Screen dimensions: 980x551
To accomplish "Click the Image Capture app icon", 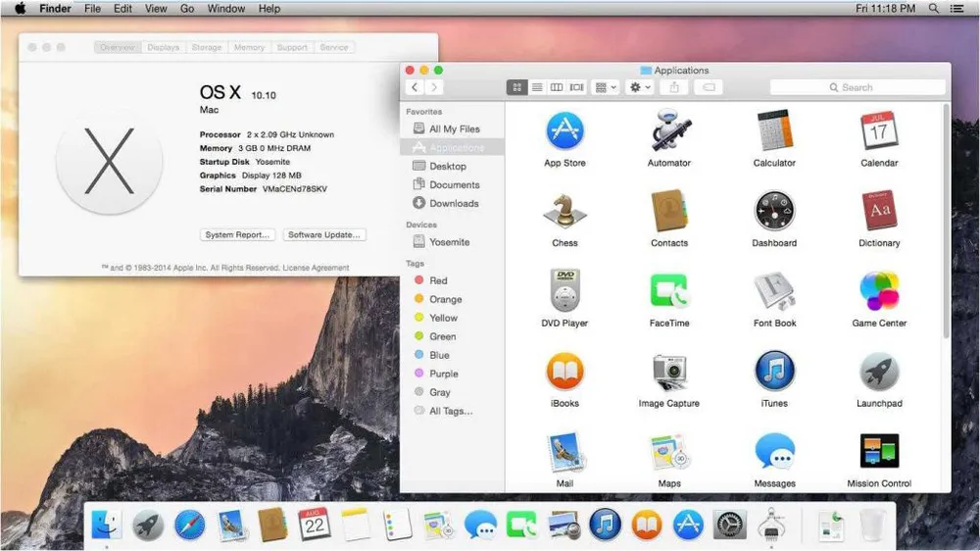I will tap(669, 372).
